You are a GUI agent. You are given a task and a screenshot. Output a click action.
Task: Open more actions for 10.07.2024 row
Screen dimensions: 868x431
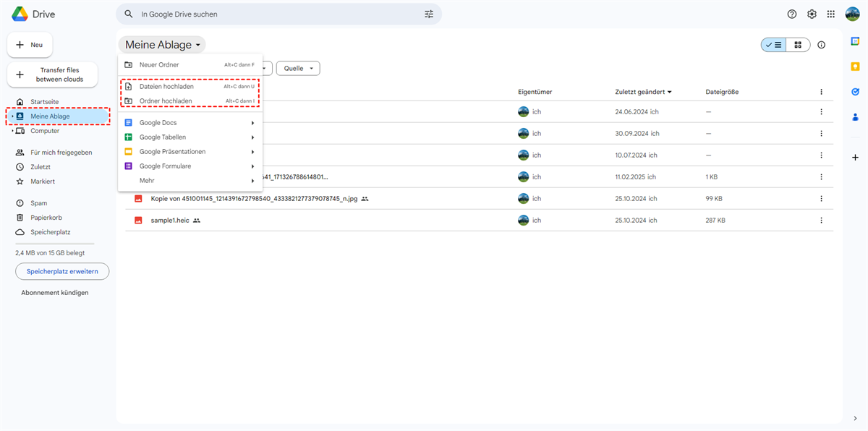pos(821,155)
